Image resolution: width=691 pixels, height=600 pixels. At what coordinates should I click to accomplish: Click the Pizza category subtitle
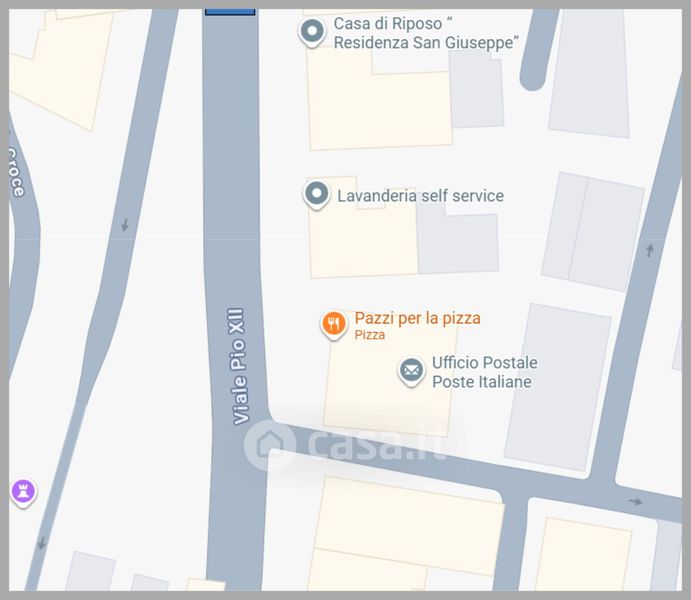(370, 335)
